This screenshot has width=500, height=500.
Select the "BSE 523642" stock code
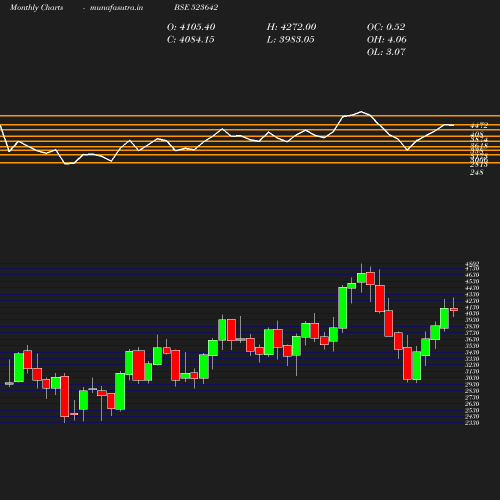tap(196, 8)
